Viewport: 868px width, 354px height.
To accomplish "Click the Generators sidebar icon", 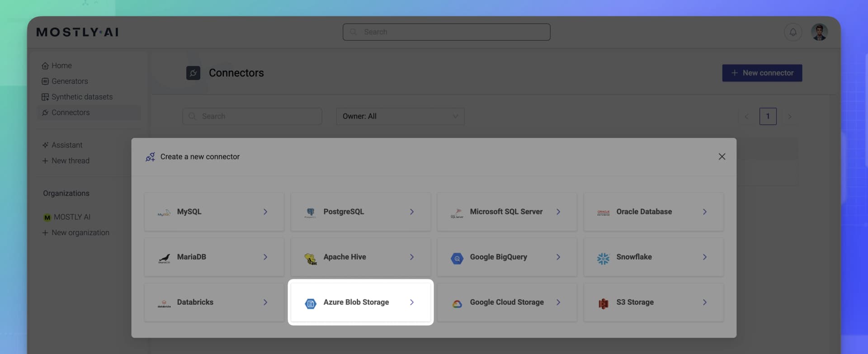I will tap(45, 81).
